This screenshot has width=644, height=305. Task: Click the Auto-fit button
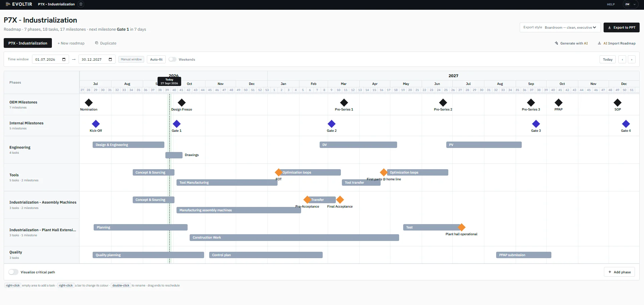pos(156,59)
